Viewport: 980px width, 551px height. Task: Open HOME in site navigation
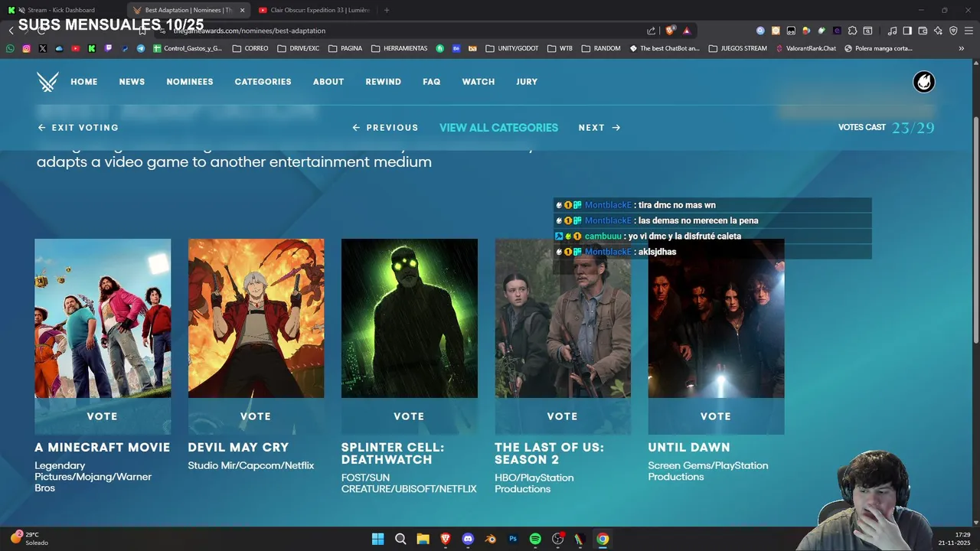(84, 82)
